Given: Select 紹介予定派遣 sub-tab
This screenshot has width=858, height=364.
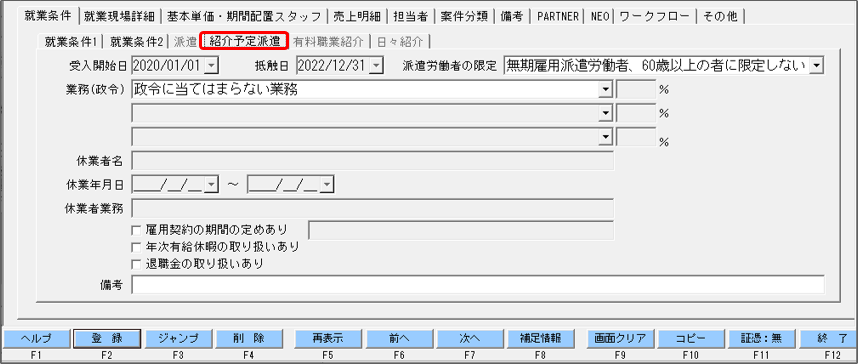Looking at the screenshot, I should (245, 42).
